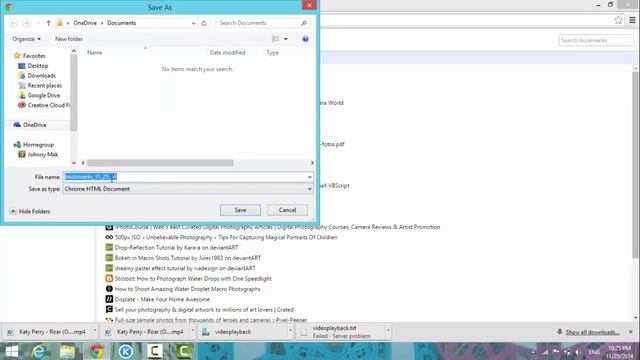The height and width of the screenshot is (360, 640).
Task: Click New folder button
Action: coord(69,39)
